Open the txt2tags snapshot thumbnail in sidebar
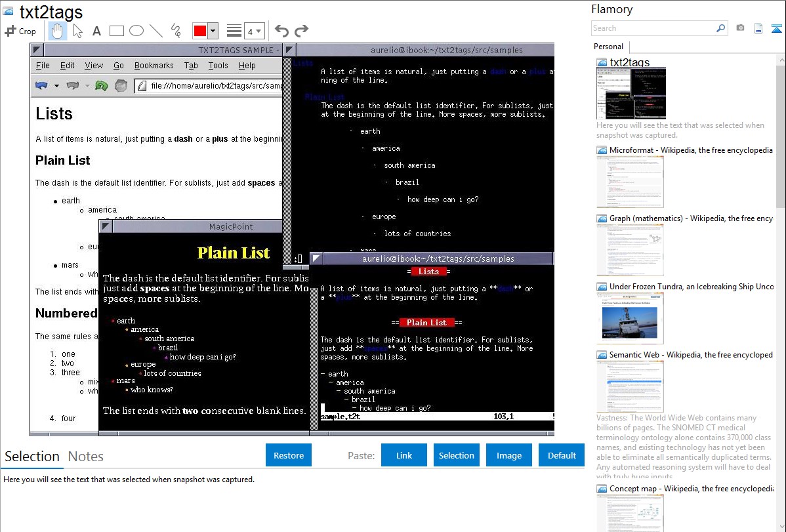 (x=631, y=93)
